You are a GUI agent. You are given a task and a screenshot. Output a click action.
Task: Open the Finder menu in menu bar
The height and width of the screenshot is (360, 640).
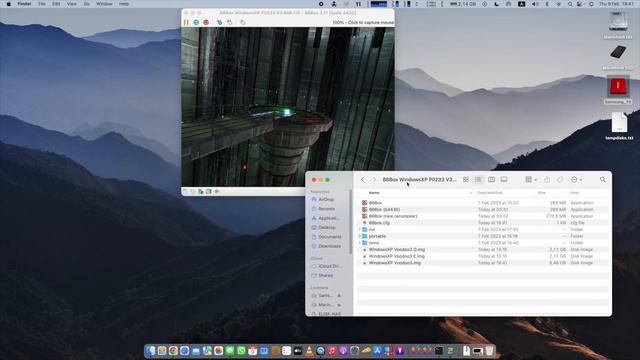(x=24, y=4)
